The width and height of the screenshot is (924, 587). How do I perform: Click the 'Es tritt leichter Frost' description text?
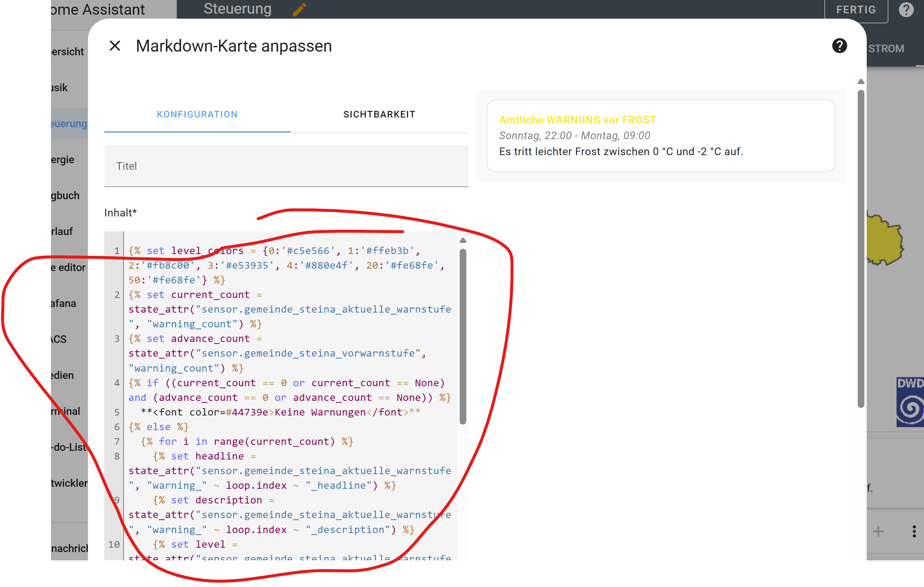tap(621, 151)
